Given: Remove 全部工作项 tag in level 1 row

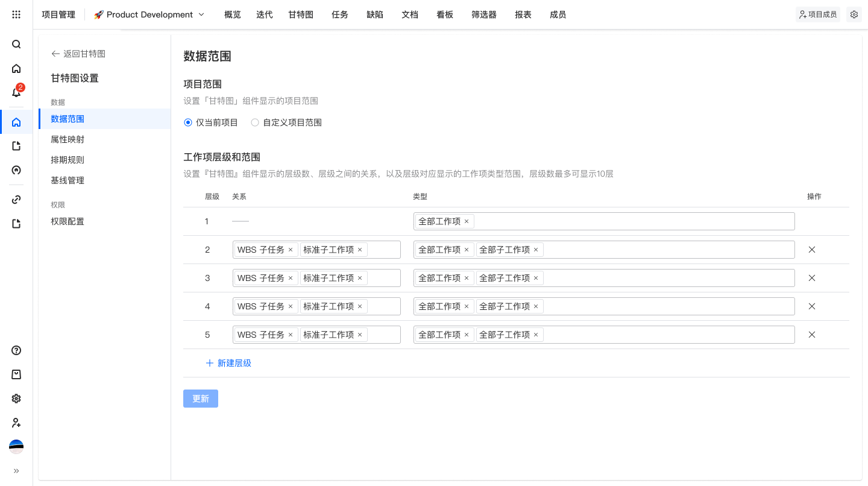Looking at the screenshot, I should [x=467, y=221].
